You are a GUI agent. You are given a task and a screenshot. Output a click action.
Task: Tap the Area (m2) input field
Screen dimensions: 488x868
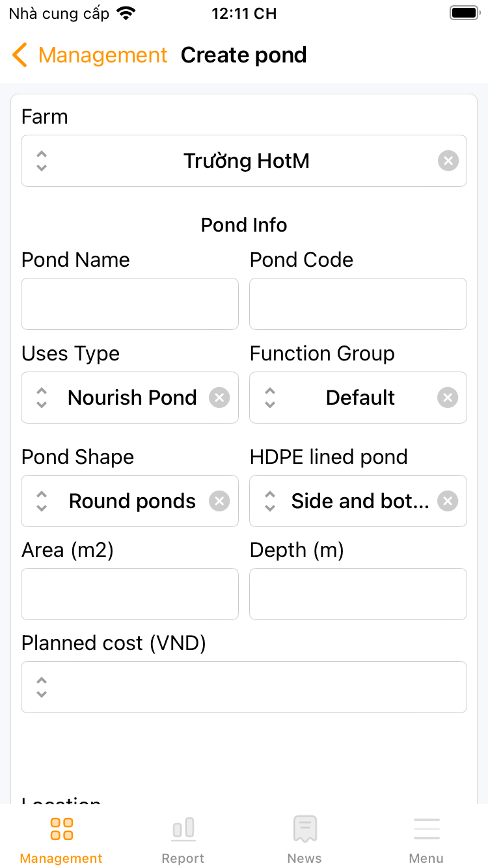[130, 594]
